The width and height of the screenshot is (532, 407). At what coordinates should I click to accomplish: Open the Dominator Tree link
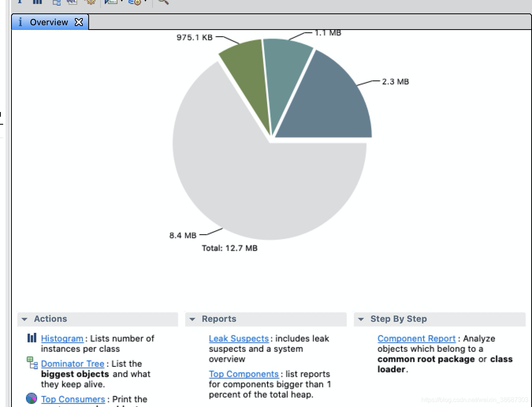tap(73, 364)
